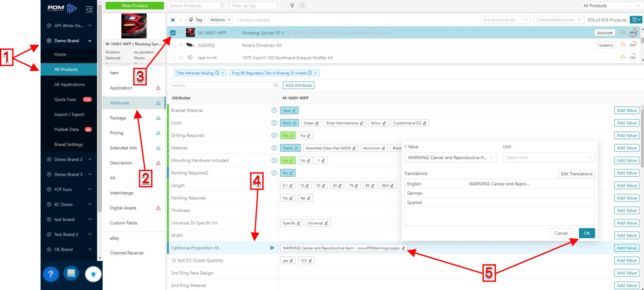Check the test m+H product checkbox
The image size is (644, 290).
[173, 58]
